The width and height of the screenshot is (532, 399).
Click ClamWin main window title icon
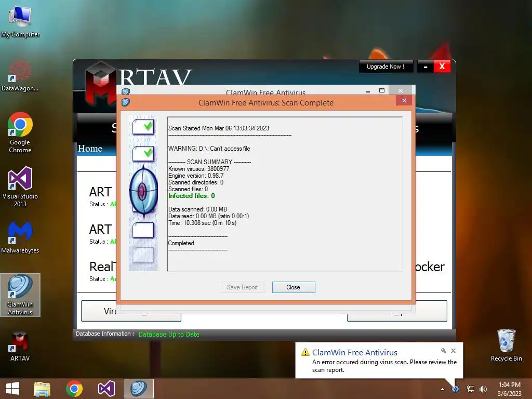(126, 91)
